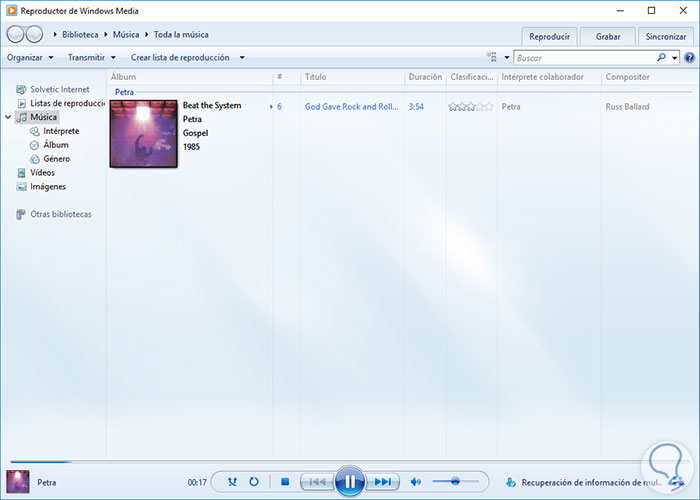Click the Gospel genre text in album info
This screenshot has width=700, height=500.
pos(195,133)
